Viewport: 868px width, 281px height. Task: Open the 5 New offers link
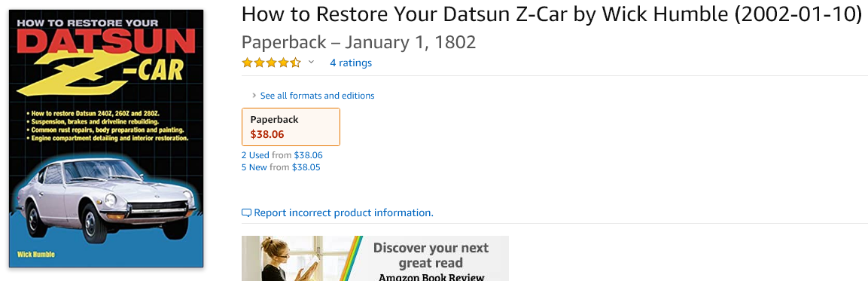click(254, 166)
